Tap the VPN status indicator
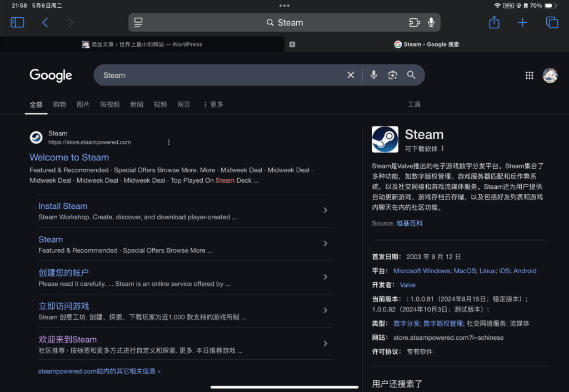The image size is (569, 392). pos(508,6)
